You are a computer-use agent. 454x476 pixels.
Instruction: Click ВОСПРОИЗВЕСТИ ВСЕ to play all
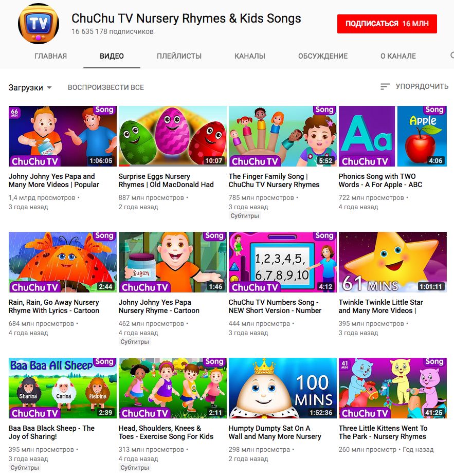[x=106, y=87]
